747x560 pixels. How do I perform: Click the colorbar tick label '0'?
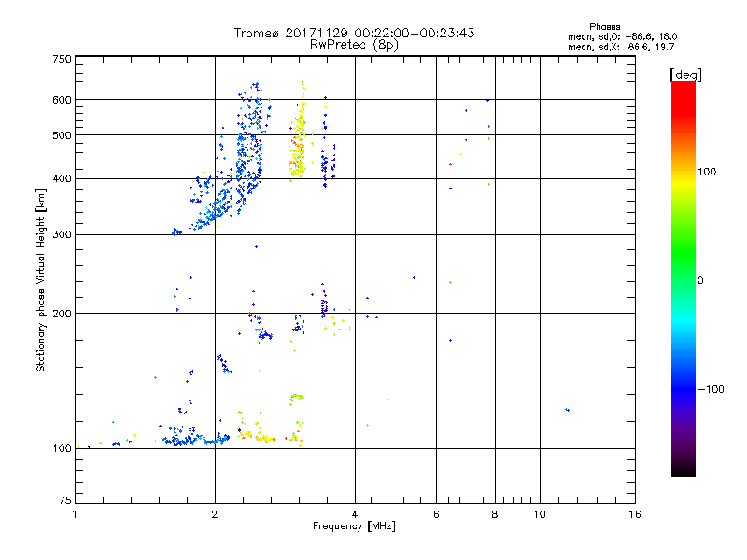click(x=700, y=281)
